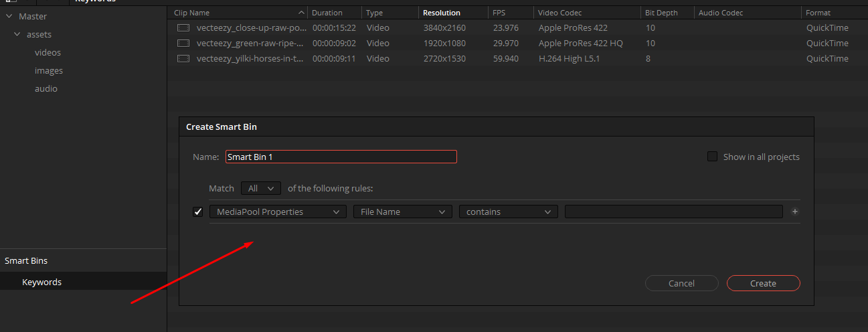Collapse the assets folder
The height and width of the screenshot is (332, 868).
coord(17,34)
